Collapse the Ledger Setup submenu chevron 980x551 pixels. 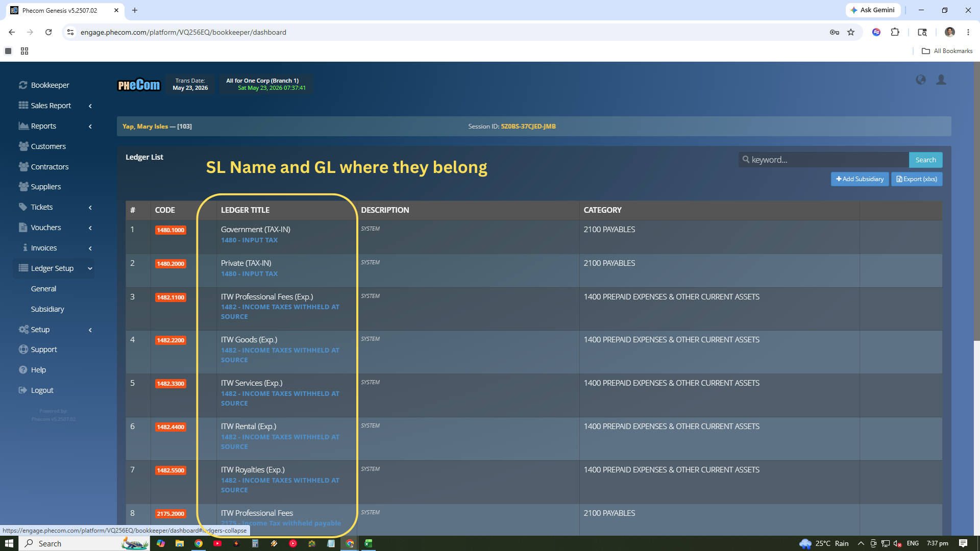coord(90,268)
